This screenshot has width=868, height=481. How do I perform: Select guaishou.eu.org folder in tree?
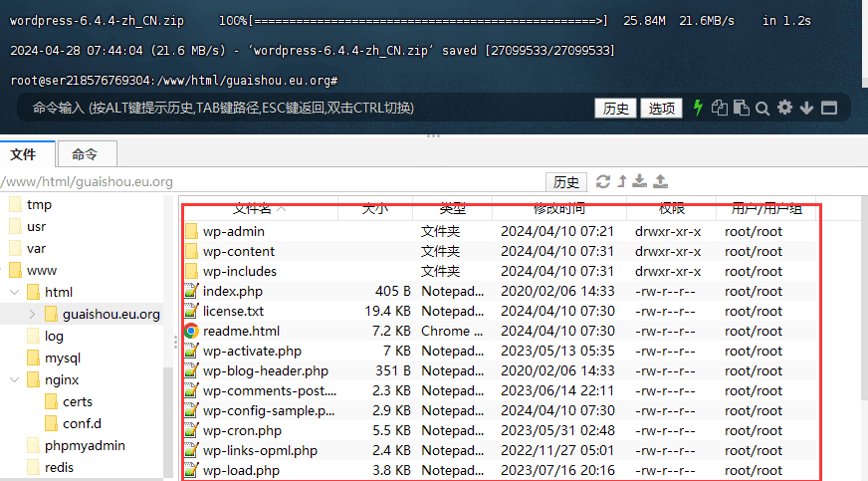(110, 314)
